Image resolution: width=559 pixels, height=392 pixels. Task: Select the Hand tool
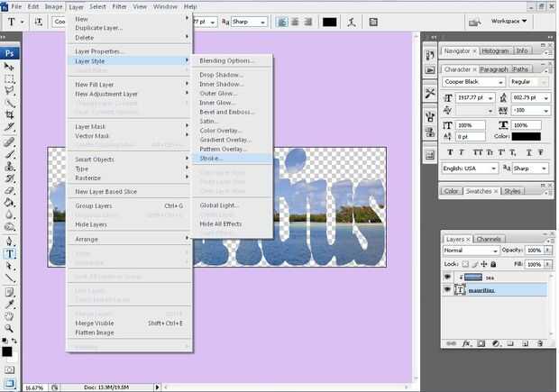pyautogui.click(x=9, y=316)
